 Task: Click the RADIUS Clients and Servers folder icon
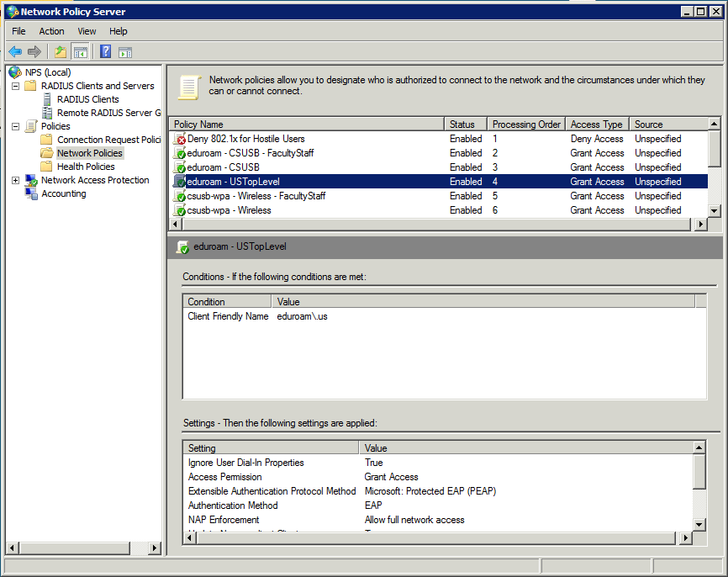tap(30, 86)
